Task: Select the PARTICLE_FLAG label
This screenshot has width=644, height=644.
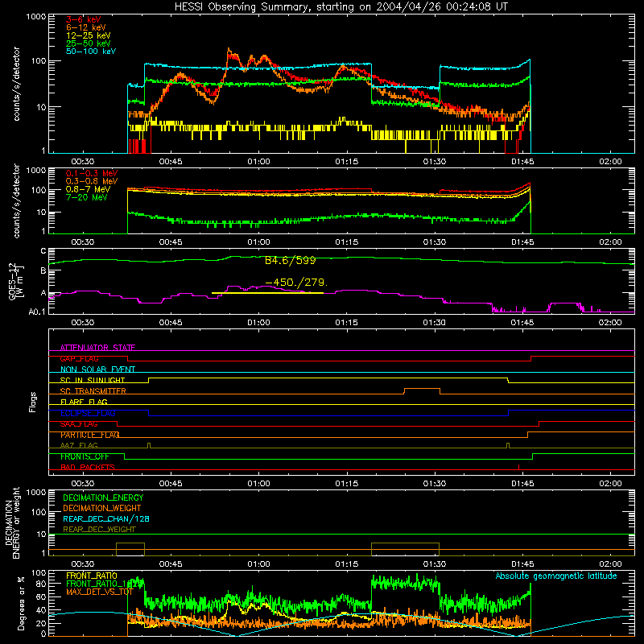Action: [90, 435]
